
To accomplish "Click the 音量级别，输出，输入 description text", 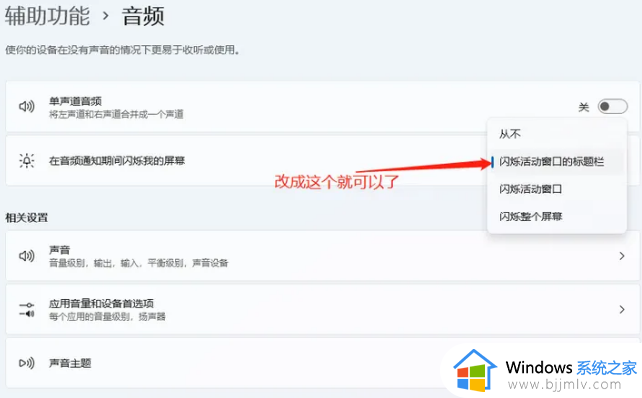I will click(x=139, y=263).
